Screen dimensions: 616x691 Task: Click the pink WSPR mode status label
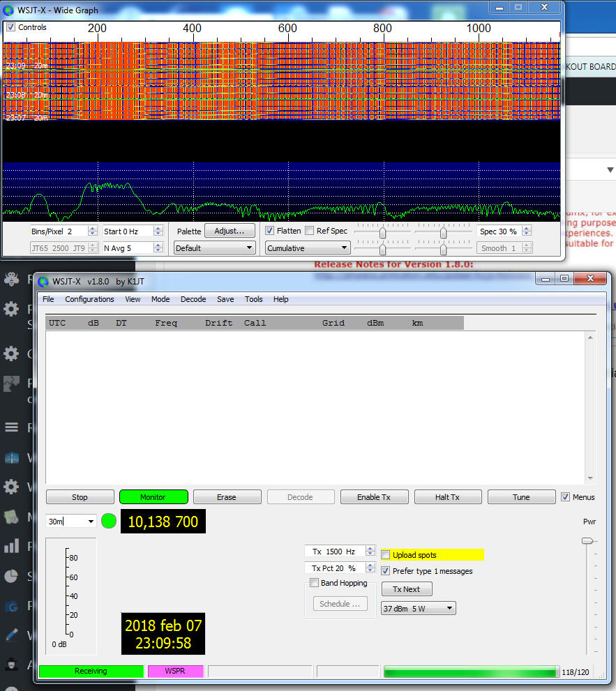pos(175,671)
